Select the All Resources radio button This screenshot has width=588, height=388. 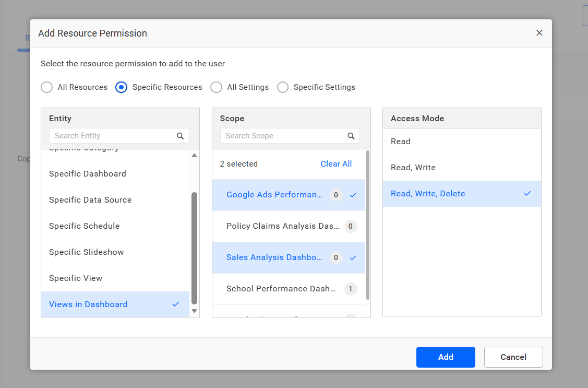tap(47, 87)
